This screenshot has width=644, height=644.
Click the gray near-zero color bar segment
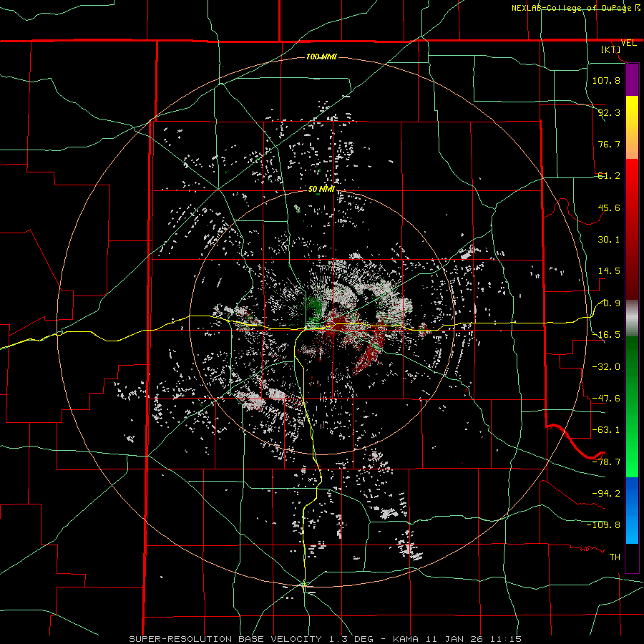click(x=632, y=318)
